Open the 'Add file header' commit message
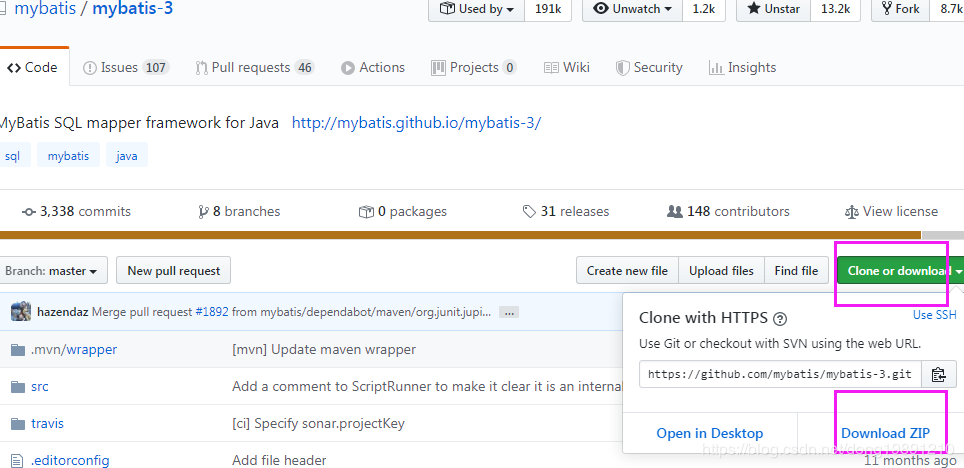964x468 pixels. (x=279, y=460)
